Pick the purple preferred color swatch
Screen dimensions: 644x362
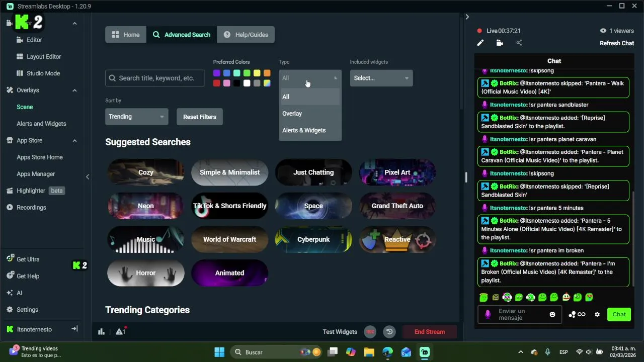(x=217, y=73)
